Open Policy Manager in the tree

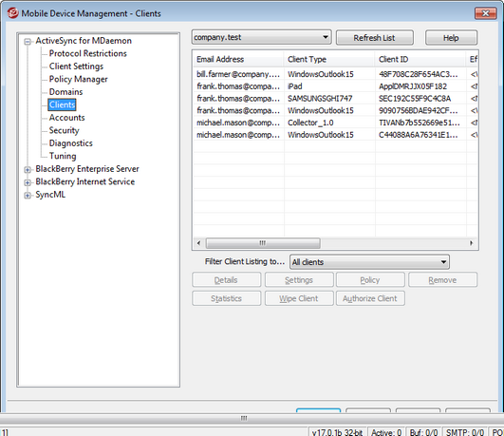pyautogui.click(x=78, y=79)
